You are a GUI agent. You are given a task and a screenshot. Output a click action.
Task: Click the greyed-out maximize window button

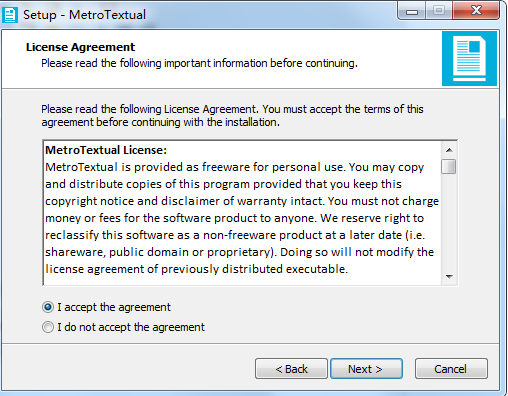point(439,11)
